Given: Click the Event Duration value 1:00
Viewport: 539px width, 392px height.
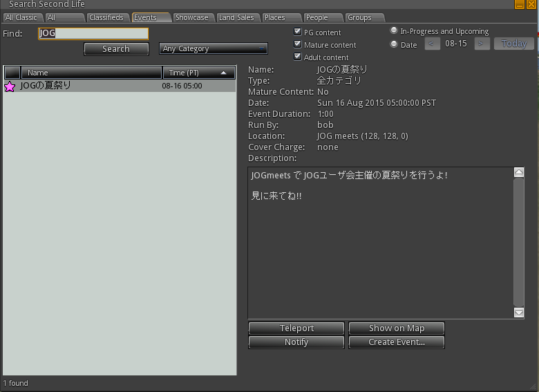Looking at the screenshot, I should (325, 114).
